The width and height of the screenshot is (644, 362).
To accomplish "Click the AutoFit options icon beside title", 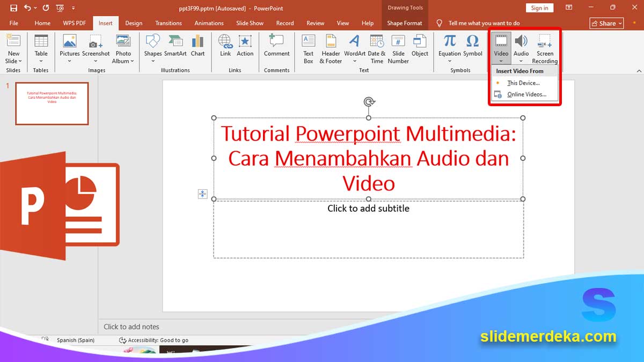I will 202,194.
